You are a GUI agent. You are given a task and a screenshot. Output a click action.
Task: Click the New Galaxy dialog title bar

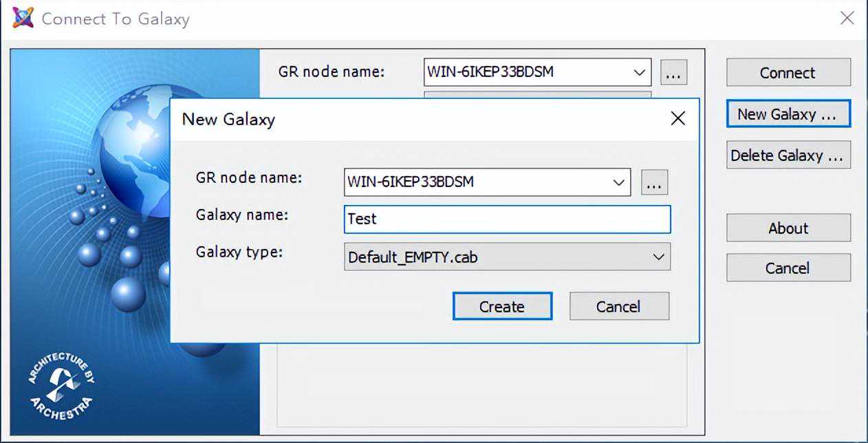(413, 119)
